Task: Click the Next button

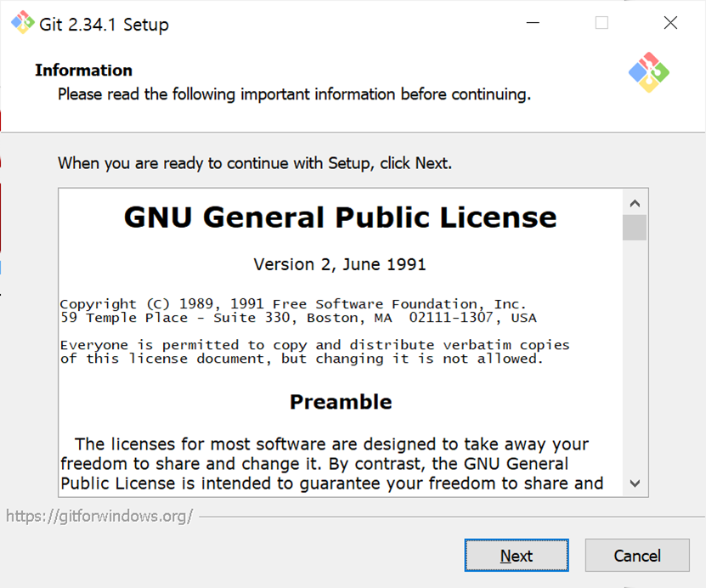Action: pyautogui.click(x=517, y=555)
